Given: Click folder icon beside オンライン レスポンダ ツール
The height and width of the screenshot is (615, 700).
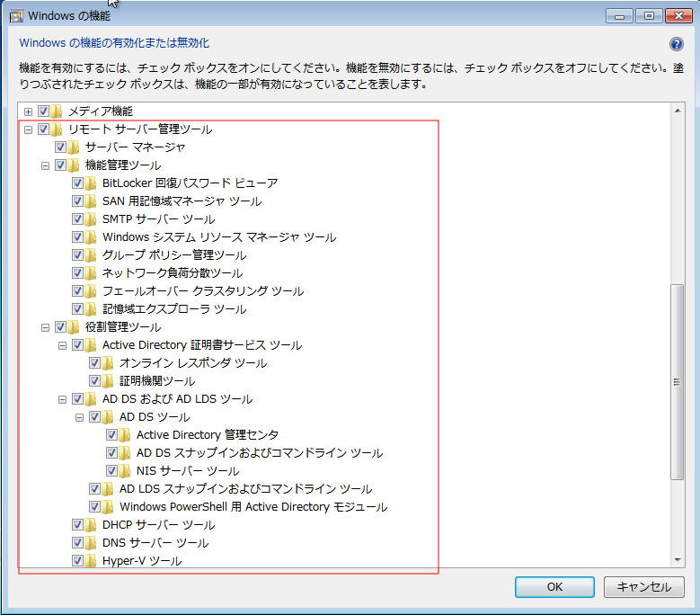Looking at the screenshot, I should [x=108, y=362].
